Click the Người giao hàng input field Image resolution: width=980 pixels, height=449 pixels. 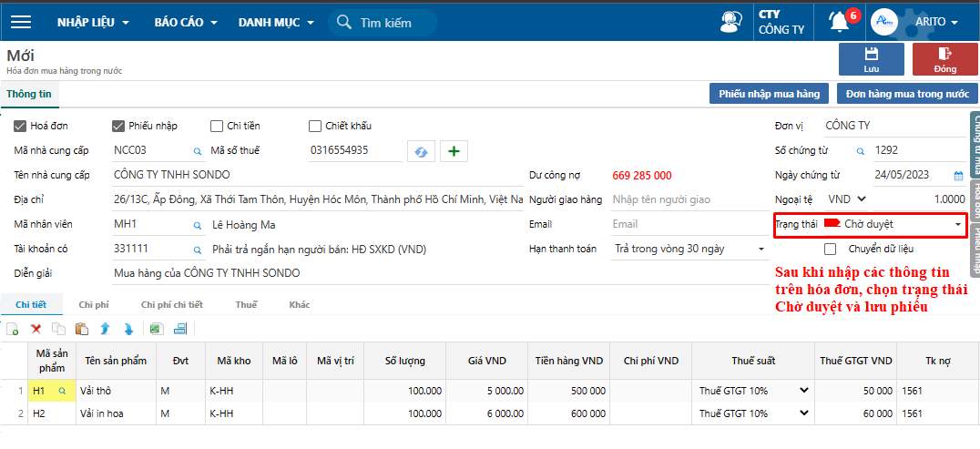688,199
